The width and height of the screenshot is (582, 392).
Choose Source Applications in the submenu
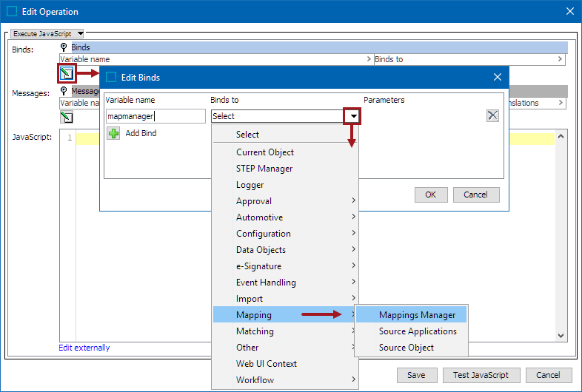(x=418, y=331)
